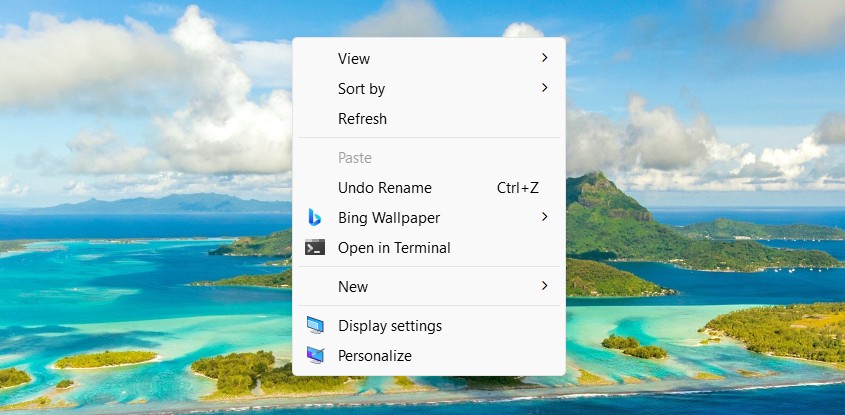Image resolution: width=845 pixels, height=415 pixels.
Task: Open the New submenu
Action: coord(428,286)
